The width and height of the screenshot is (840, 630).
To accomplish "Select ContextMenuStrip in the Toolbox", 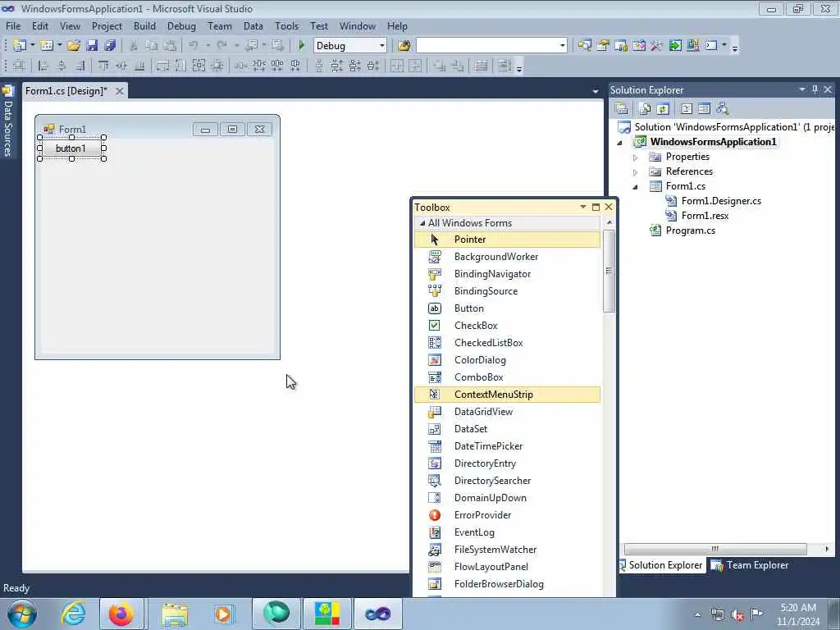I will 507,395.
